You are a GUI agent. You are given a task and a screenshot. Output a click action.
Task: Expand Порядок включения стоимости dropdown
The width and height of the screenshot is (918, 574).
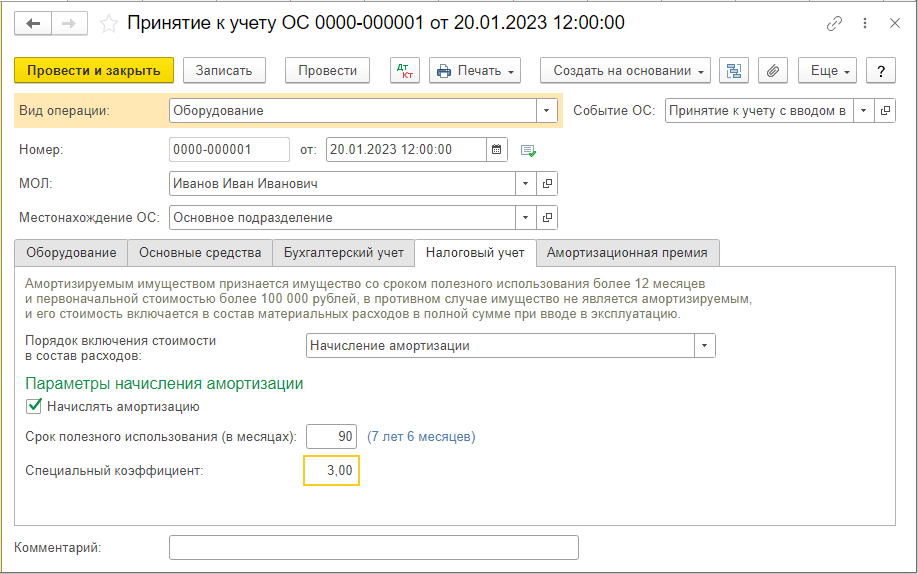click(705, 346)
